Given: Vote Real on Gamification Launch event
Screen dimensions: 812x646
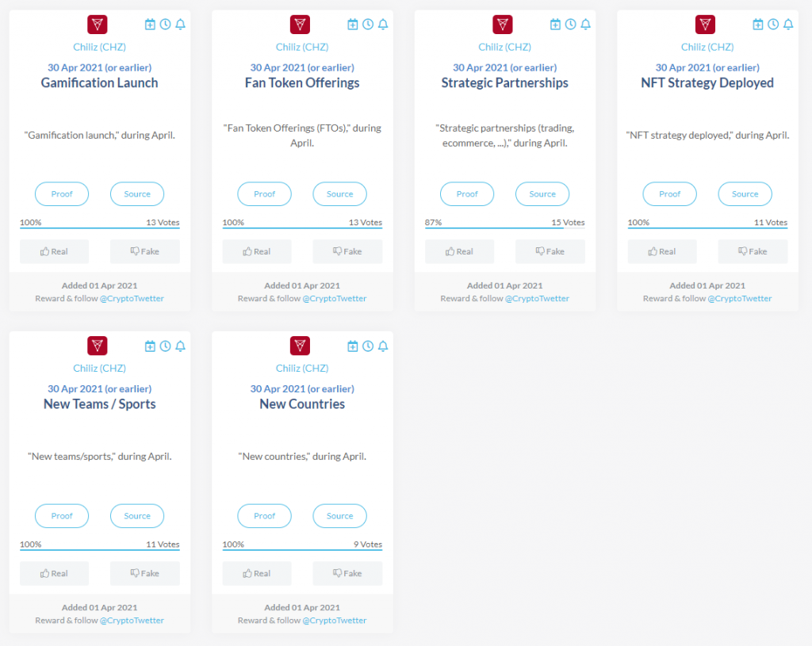Looking at the screenshot, I should coord(54,251).
